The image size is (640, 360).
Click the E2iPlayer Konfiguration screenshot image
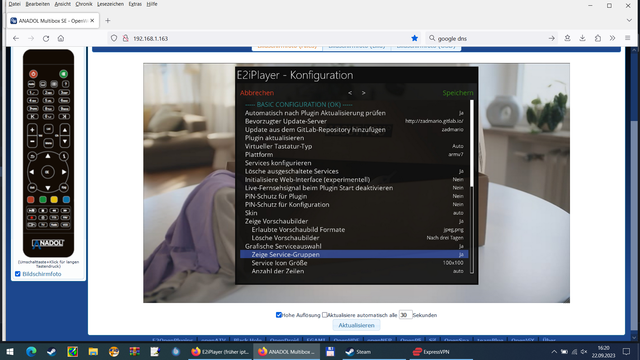click(x=356, y=183)
